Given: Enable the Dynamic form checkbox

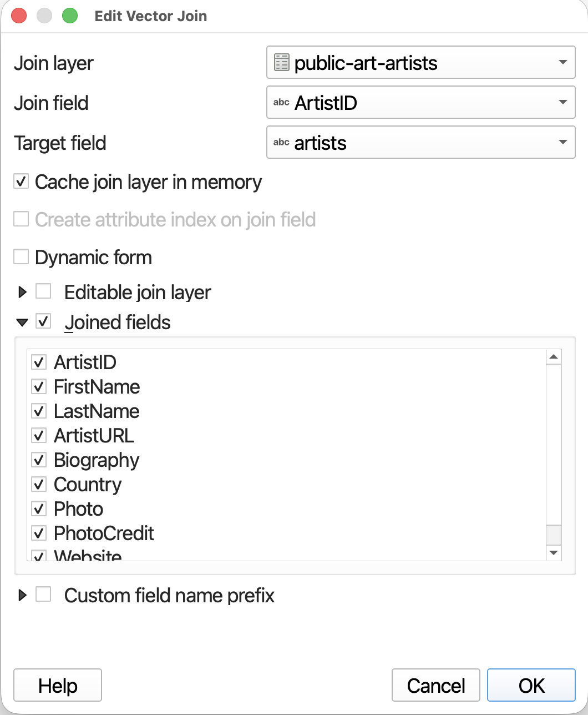Looking at the screenshot, I should [x=21, y=257].
